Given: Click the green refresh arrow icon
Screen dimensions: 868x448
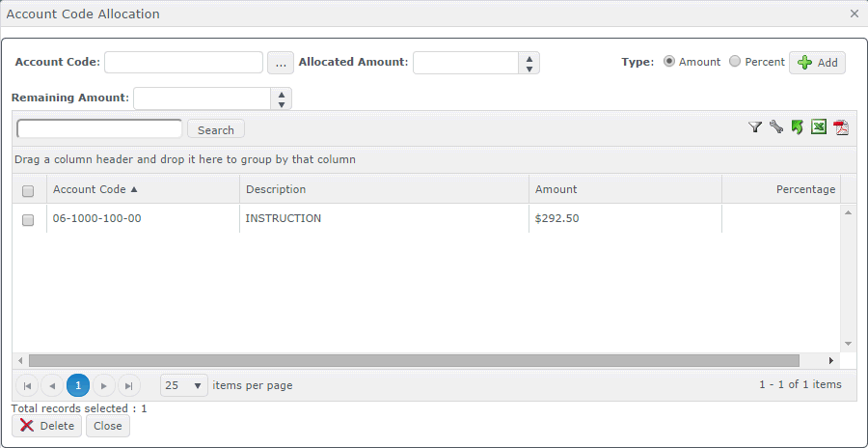Looking at the screenshot, I should [x=798, y=127].
